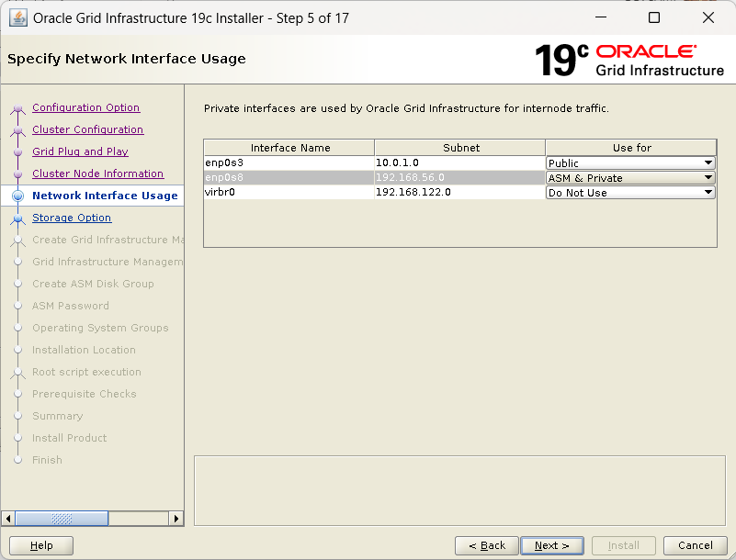Image resolution: width=736 pixels, height=560 pixels.
Task: Click subnet cell 192.168.56.0
Action: point(459,177)
